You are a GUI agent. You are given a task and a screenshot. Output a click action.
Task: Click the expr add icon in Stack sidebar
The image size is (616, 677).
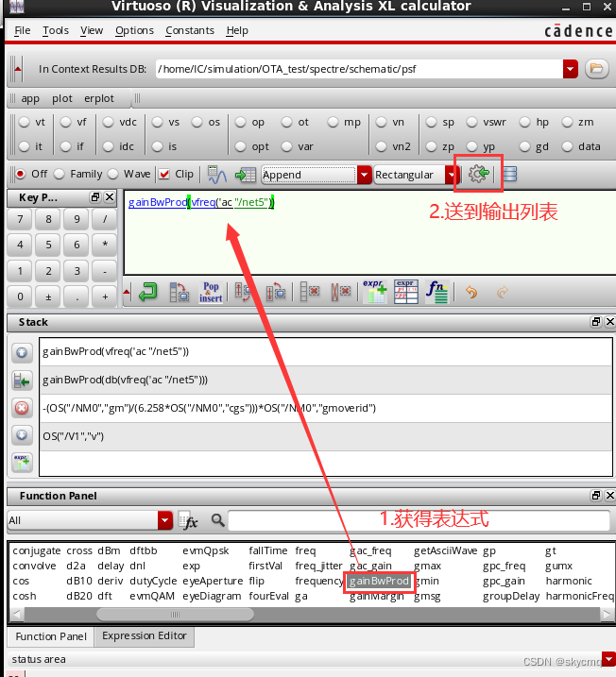point(22,463)
